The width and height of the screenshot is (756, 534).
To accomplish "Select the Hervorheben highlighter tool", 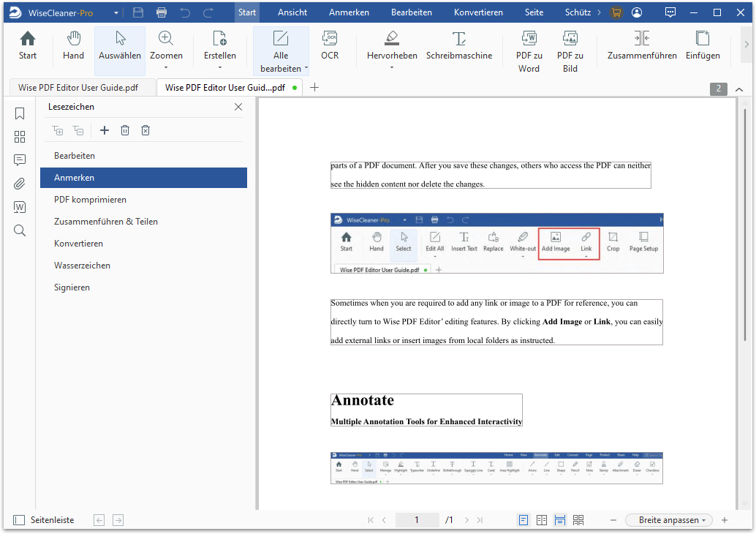I will pyautogui.click(x=392, y=46).
